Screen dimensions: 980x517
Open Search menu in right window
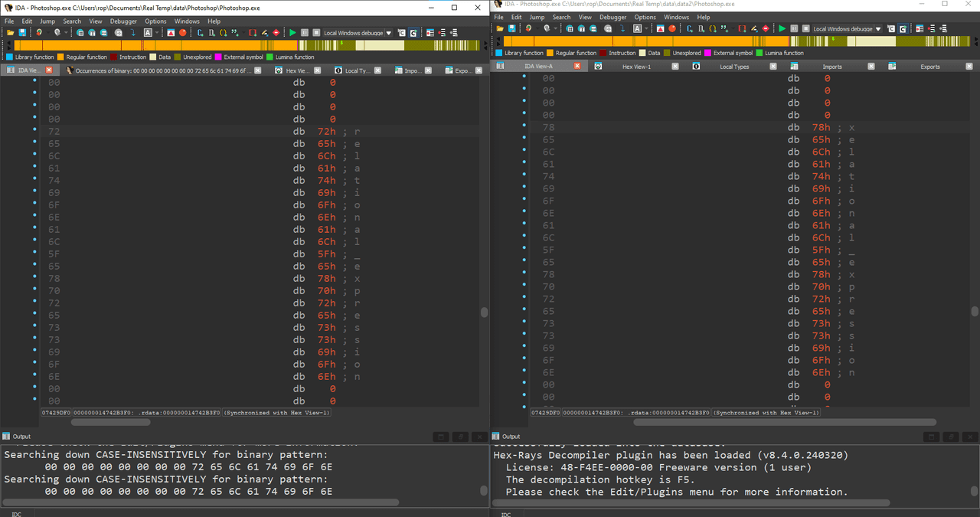(561, 17)
